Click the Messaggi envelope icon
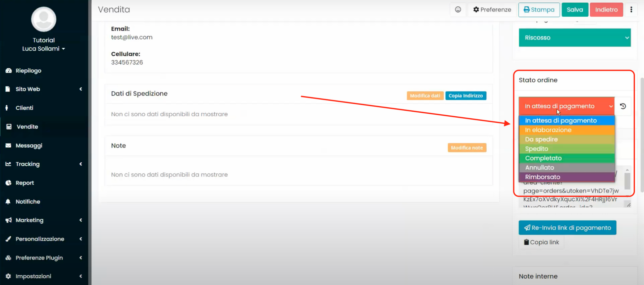This screenshot has height=285, width=644. tap(8, 146)
